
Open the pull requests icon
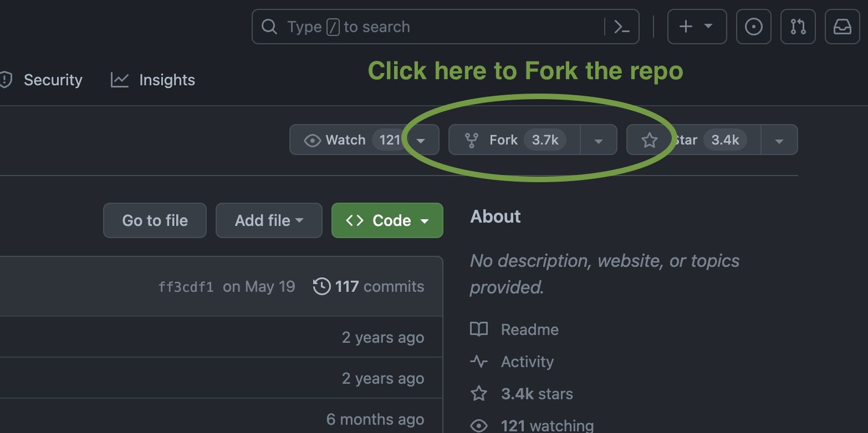coord(798,27)
